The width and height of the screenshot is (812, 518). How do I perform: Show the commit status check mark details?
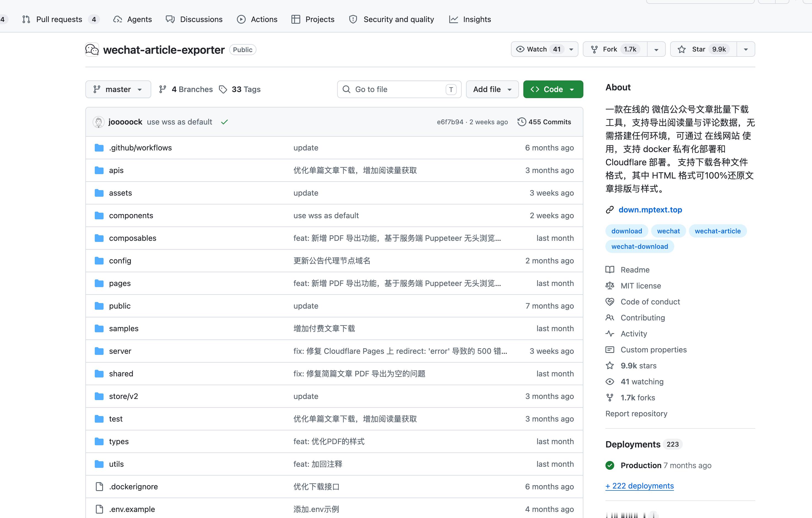tap(224, 122)
